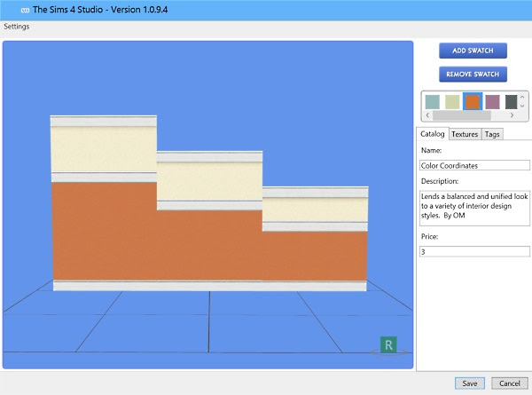This screenshot has width=532, height=395.
Task: Switch to the Textures tab
Action: point(465,134)
